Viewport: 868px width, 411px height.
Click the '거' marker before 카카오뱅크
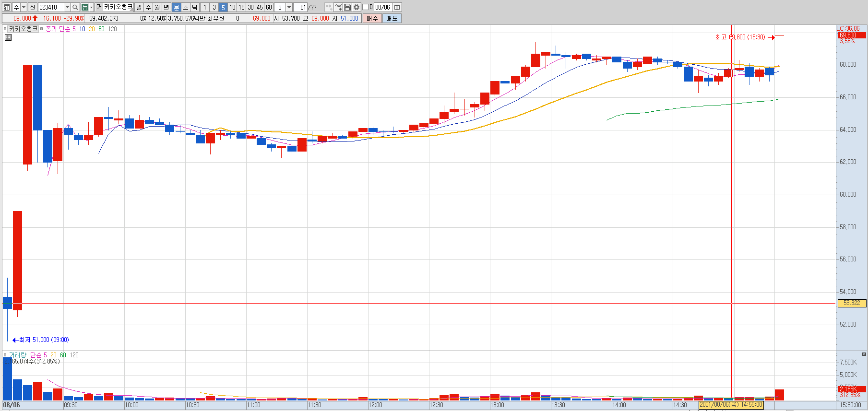(99, 7)
